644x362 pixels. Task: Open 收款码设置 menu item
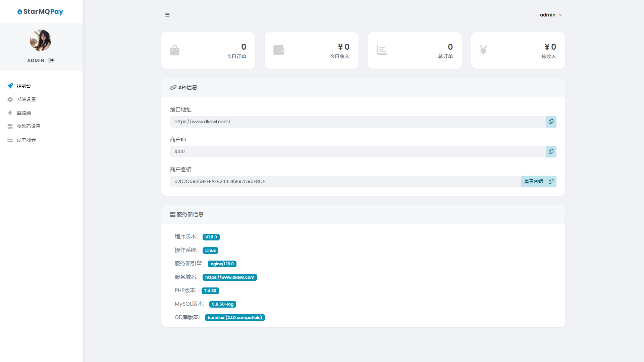point(29,126)
